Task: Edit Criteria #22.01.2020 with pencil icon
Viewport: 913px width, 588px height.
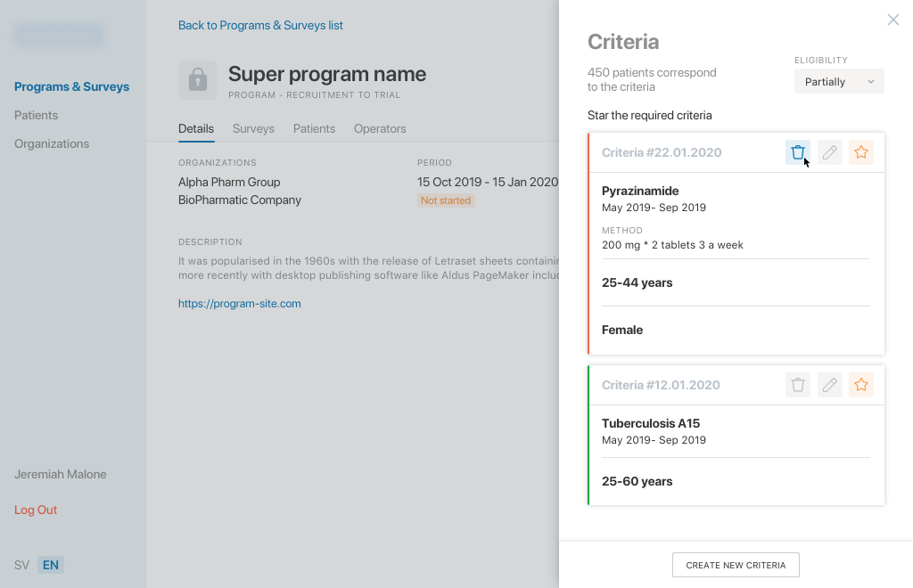Action: click(830, 152)
